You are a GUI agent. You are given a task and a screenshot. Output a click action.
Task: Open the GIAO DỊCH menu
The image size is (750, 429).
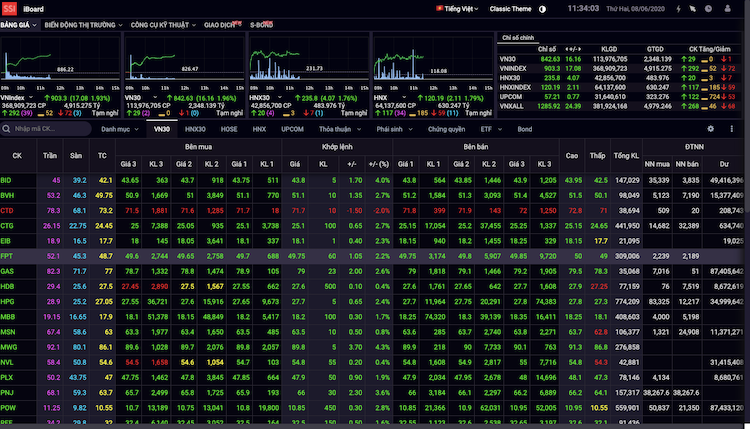[222, 25]
